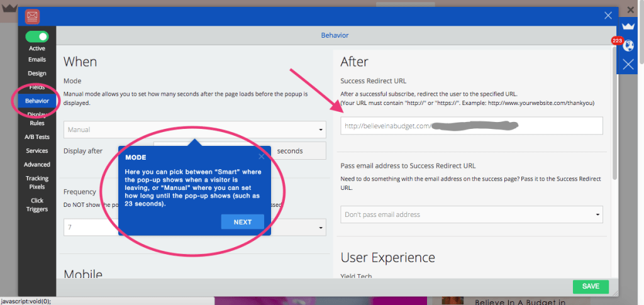The image size is (644, 305).
Task: Click the crown icon in right sidebar
Action: pos(628,26)
